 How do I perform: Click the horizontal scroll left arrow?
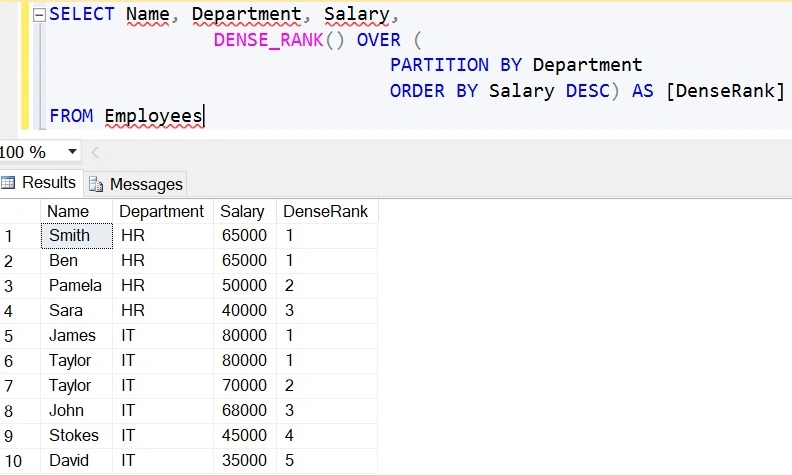[94, 152]
